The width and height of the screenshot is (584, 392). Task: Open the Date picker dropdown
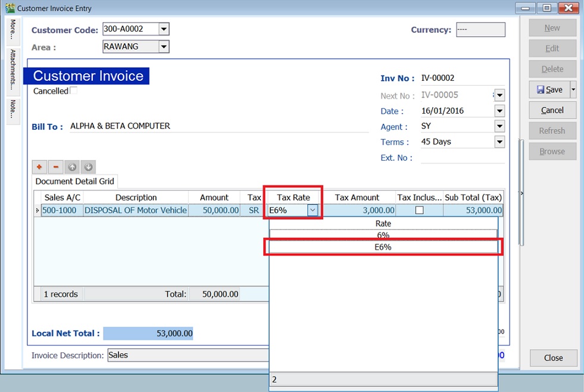pyautogui.click(x=499, y=111)
